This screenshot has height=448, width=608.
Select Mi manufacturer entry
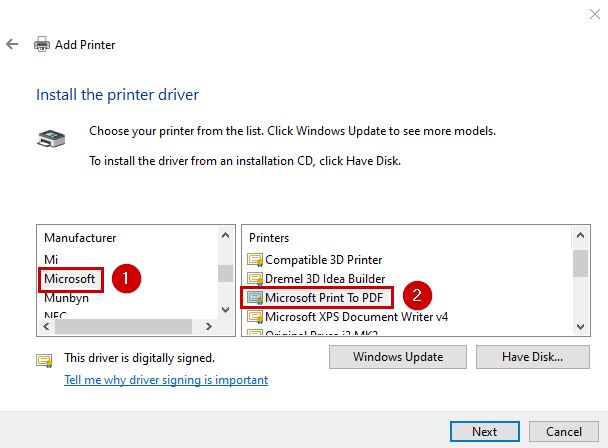(52, 259)
